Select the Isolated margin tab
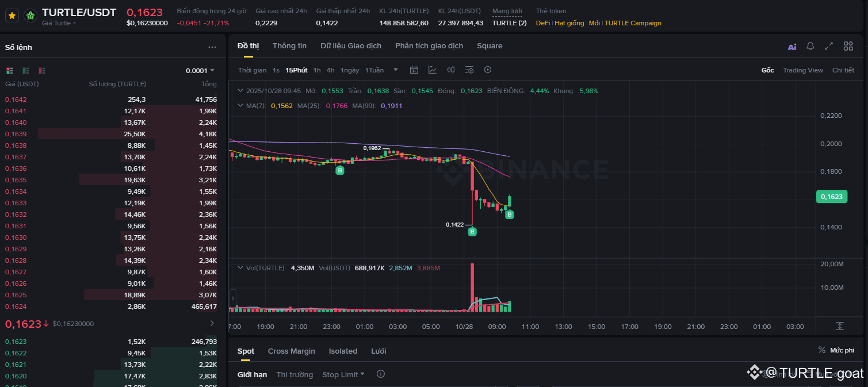 [343, 351]
